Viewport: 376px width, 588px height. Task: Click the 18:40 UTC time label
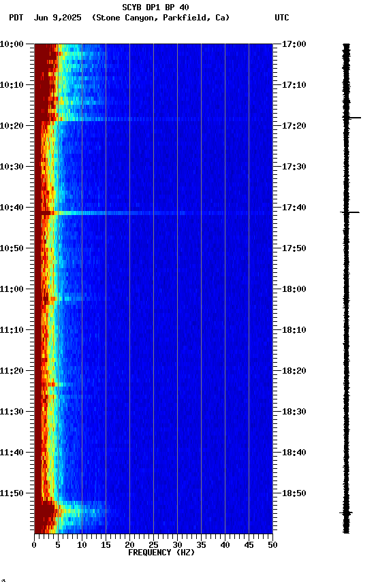294,453
